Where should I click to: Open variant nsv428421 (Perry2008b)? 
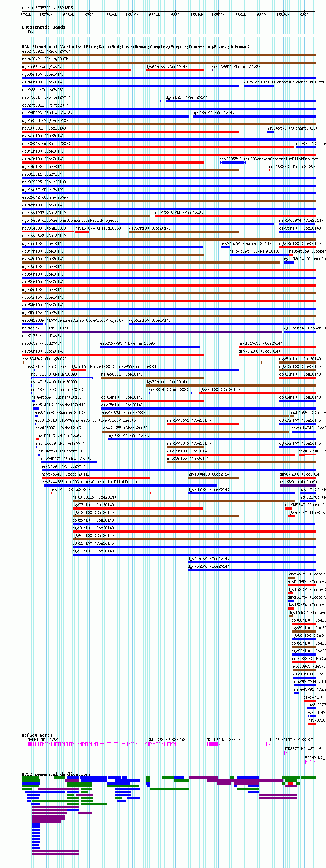tap(46, 59)
